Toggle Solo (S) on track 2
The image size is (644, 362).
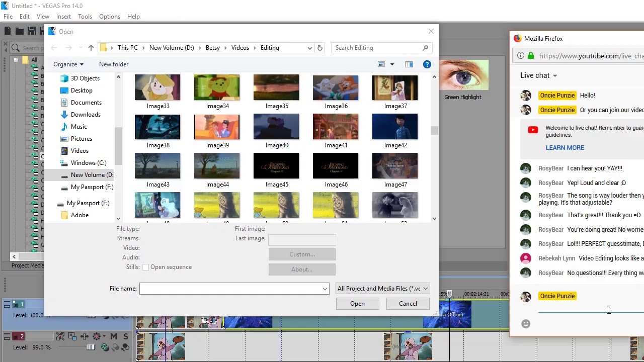(x=125, y=336)
